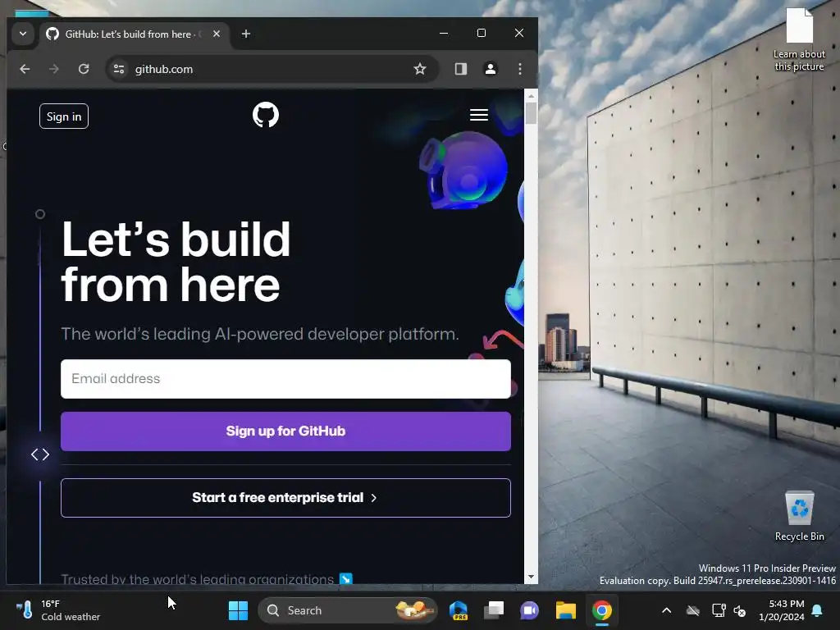Bookmark this tab with star icon

point(420,69)
